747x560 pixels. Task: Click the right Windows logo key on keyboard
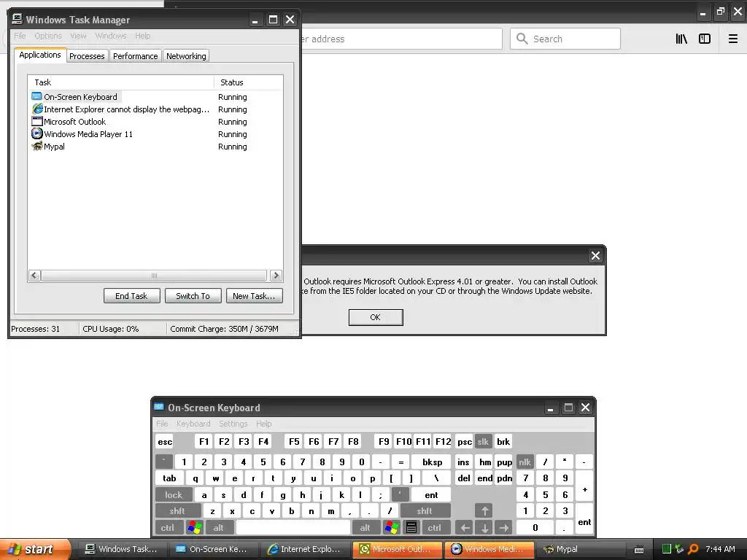coord(392,528)
